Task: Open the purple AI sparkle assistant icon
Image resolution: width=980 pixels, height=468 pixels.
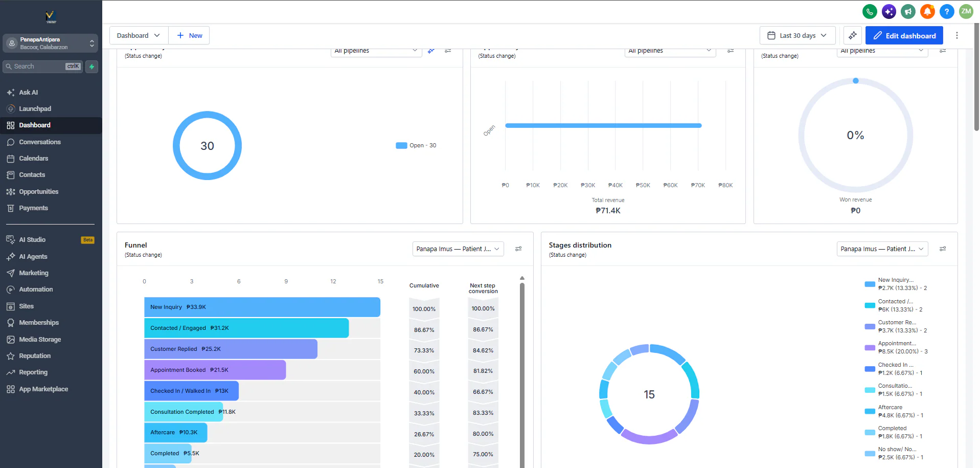Action: [889, 11]
